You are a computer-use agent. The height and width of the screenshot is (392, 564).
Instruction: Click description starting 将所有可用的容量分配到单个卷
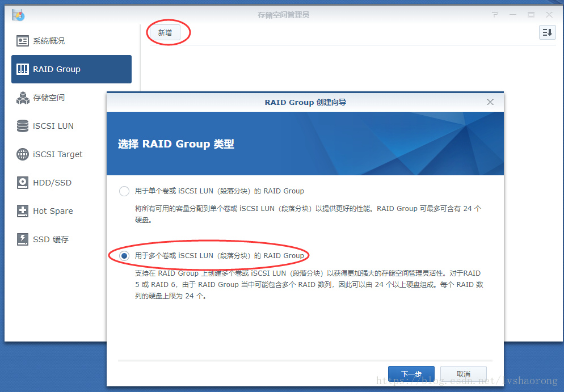(308, 214)
